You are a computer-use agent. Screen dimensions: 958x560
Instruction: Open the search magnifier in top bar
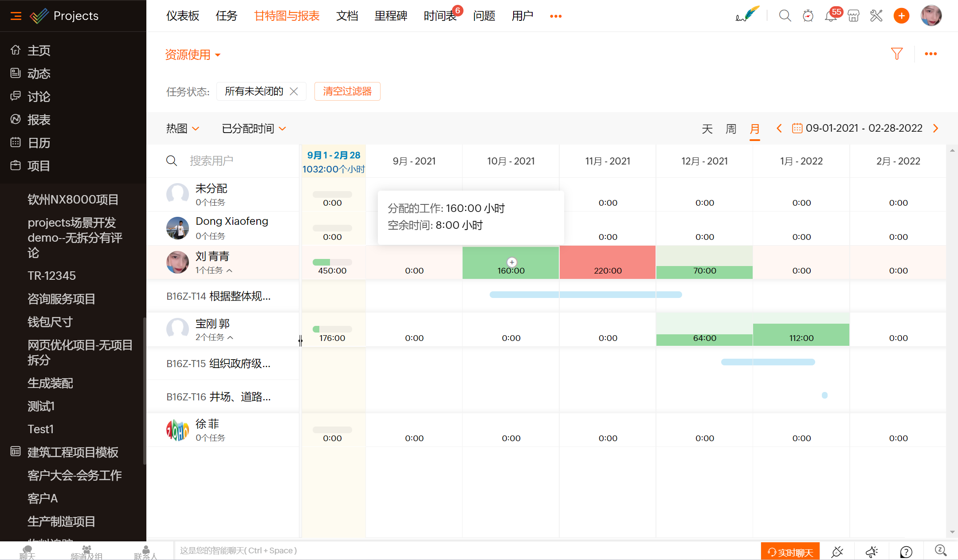click(785, 16)
